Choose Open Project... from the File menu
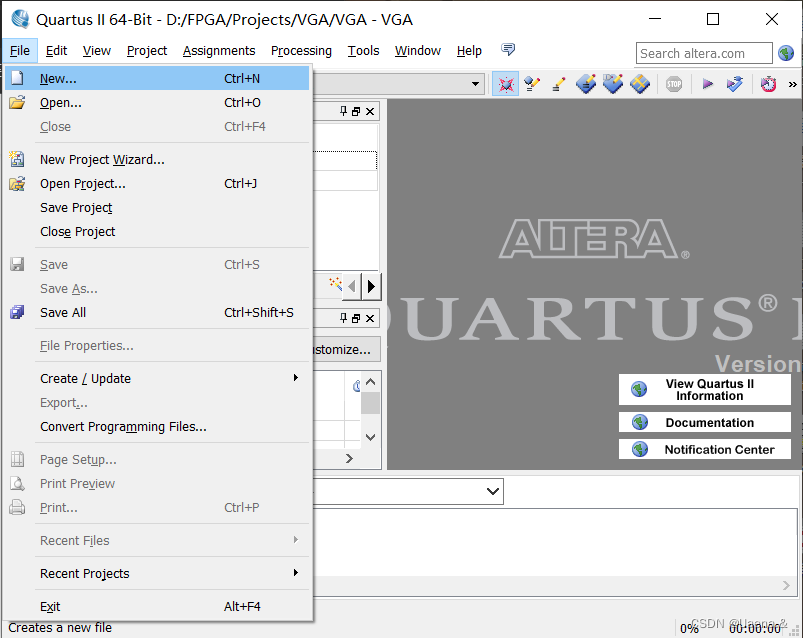803x638 pixels. 157,183
